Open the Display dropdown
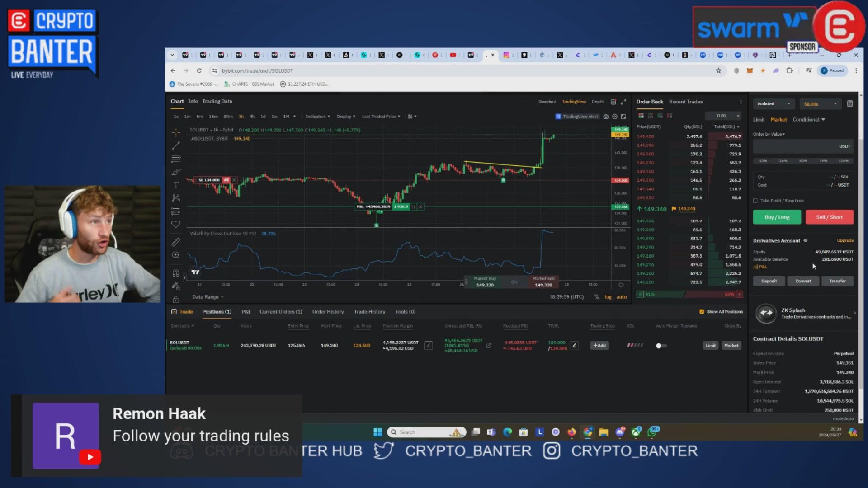 [346, 117]
